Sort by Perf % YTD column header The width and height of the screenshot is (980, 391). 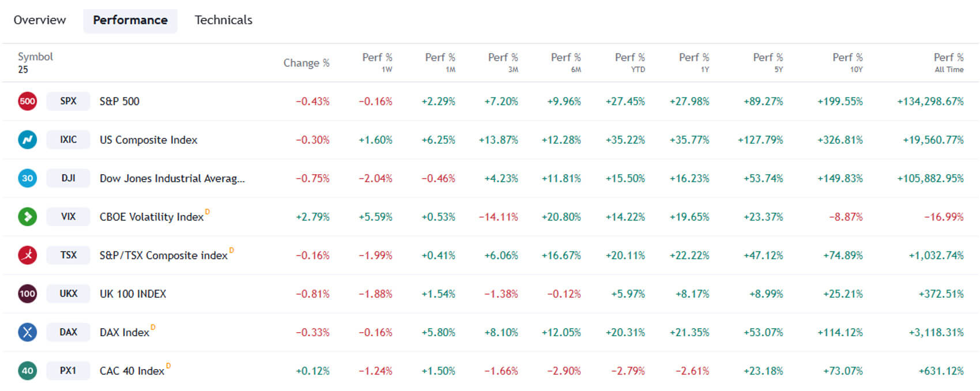pos(630,62)
